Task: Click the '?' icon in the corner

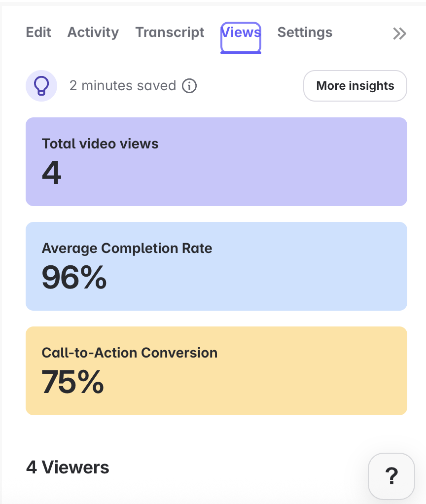Action: pos(391,476)
